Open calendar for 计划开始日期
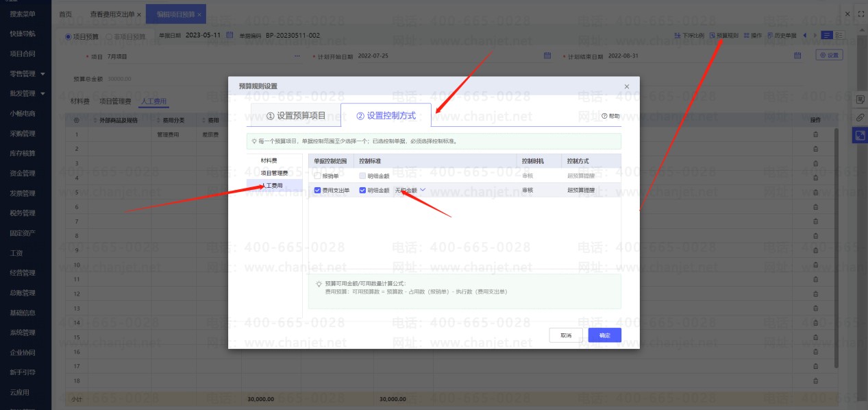 click(547, 56)
